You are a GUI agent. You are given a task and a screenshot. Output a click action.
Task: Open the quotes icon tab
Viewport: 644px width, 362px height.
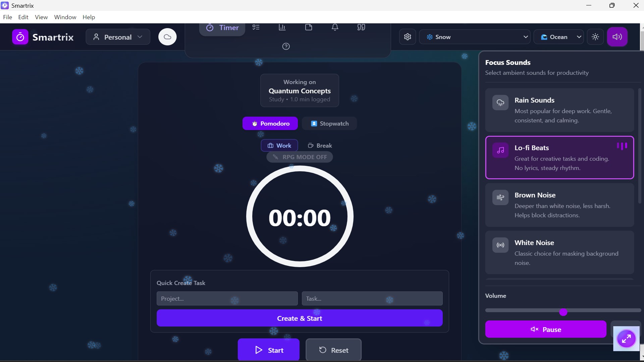(361, 27)
